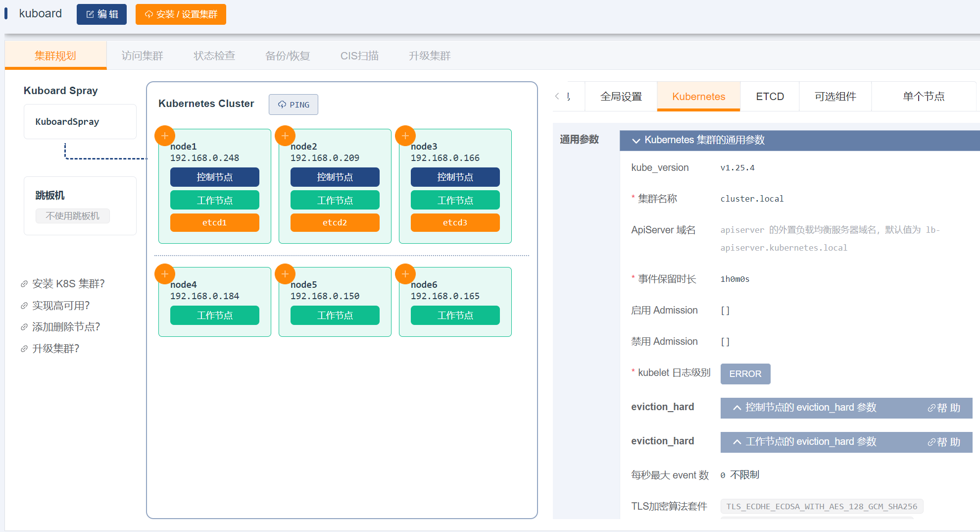This screenshot has width=980, height=532.
Task: Click the plus icon on node4
Action: pos(165,274)
